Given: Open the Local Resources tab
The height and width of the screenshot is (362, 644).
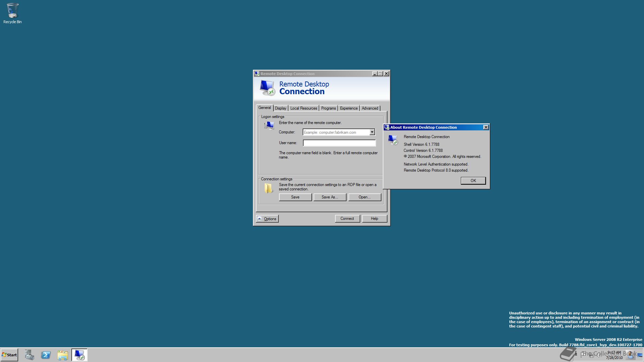Looking at the screenshot, I should pos(304,108).
